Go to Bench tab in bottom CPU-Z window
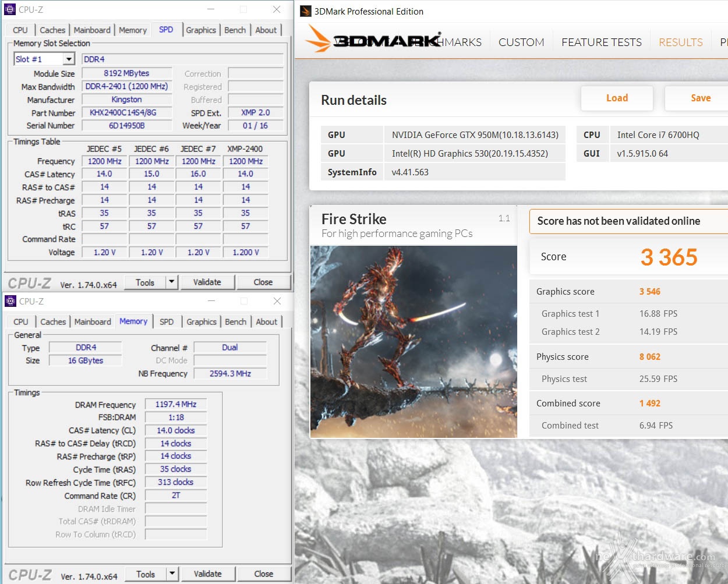Screen dimensions: 728x584 (x=236, y=322)
